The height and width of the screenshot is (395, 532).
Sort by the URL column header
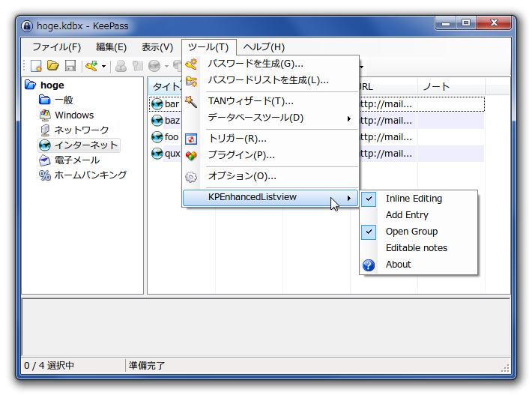[388, 86]
